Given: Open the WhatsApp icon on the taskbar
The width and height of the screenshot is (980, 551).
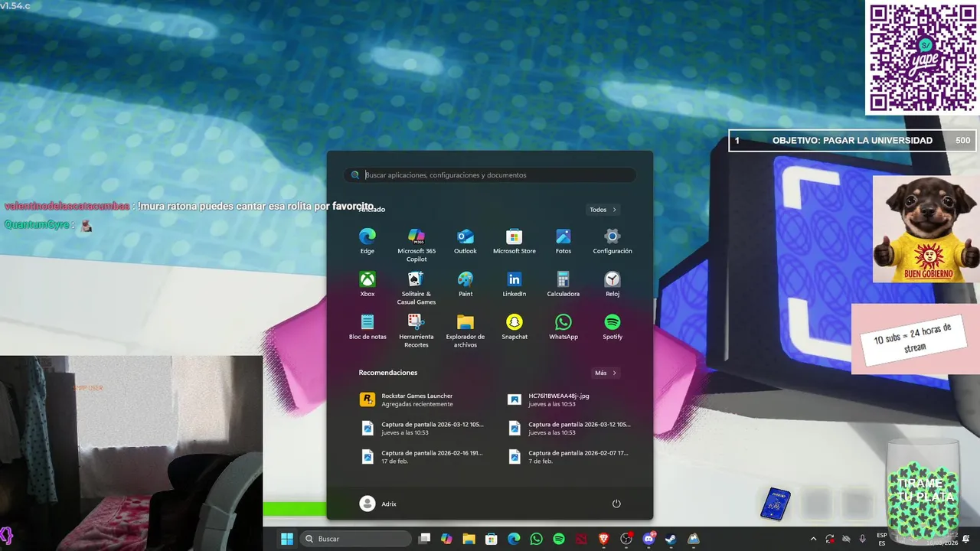Looking at the screenshot, I should pos(536,539).
